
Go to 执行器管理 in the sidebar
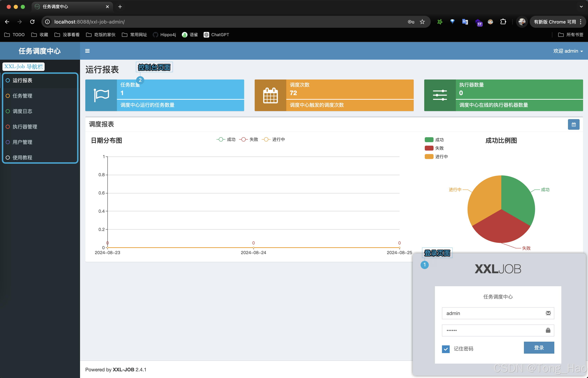25,127
